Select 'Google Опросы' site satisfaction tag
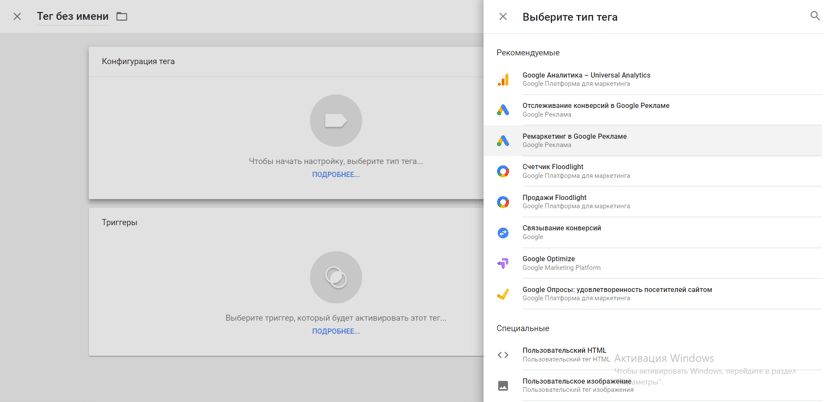The height and width of the screenshot is (402, 824). [x=653, y=293]
